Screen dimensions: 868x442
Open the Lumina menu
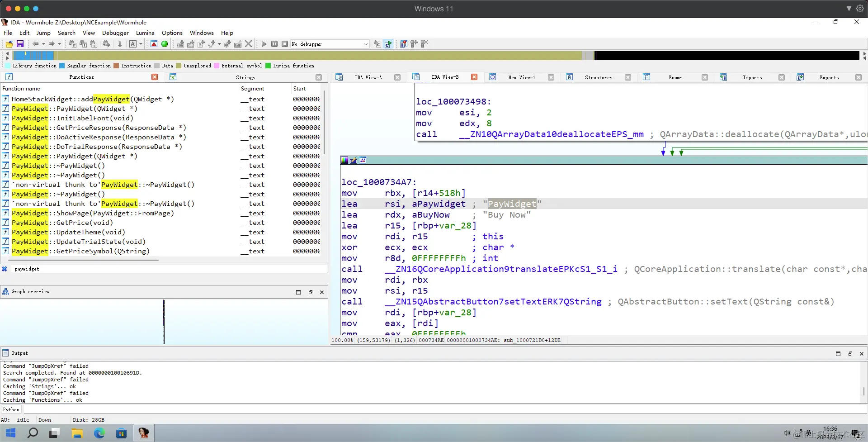click(145, 33)
